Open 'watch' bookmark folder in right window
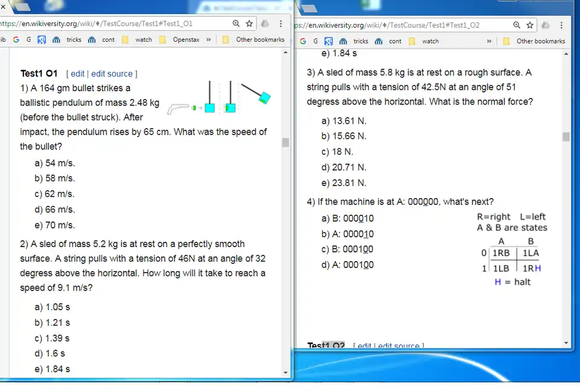 [424, 41]
